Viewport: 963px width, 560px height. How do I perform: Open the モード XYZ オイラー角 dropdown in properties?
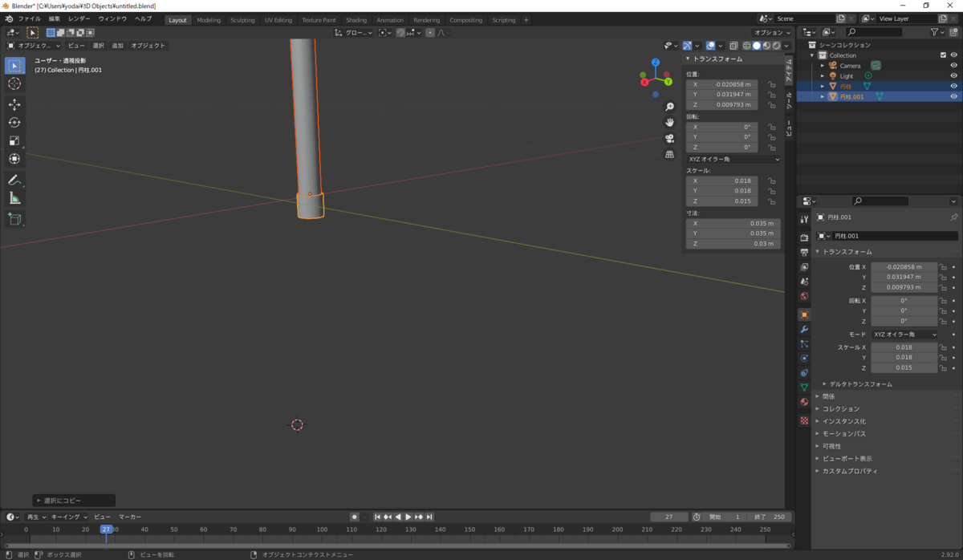[904, 334]
